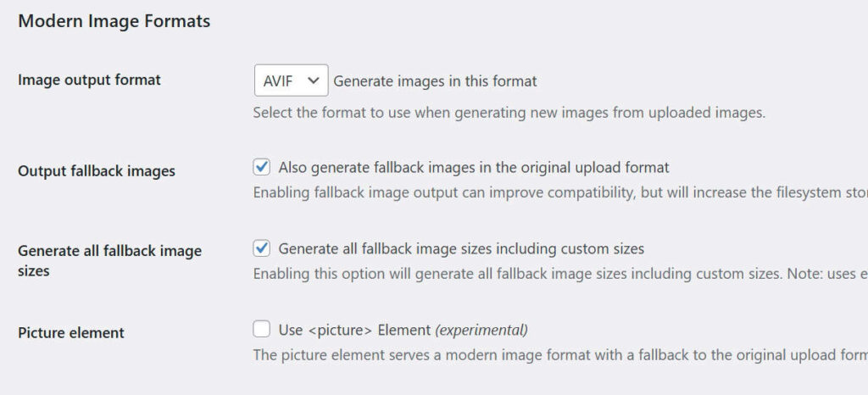Viewport: 868px width, 395px height.
Task: Click the 'Use <picture> Element' label text
Action: 354,330
